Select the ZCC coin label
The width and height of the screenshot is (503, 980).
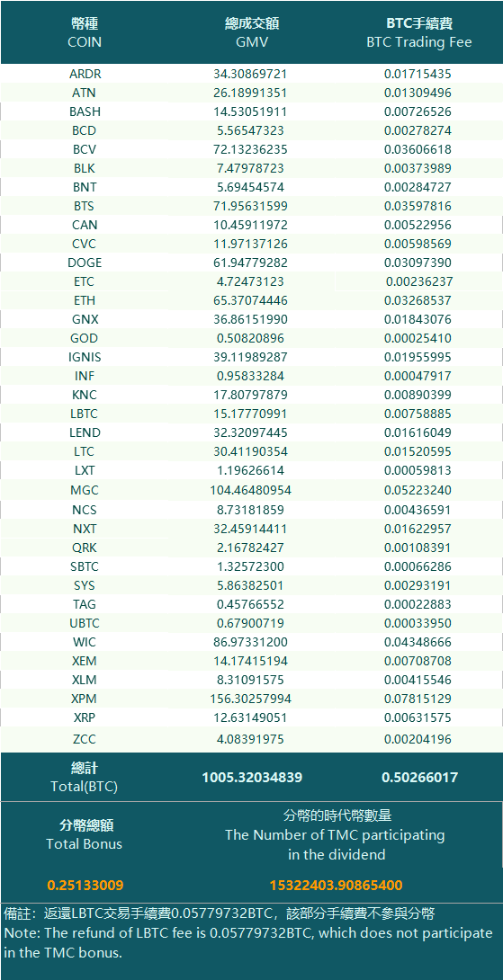[x=85, y=739]
